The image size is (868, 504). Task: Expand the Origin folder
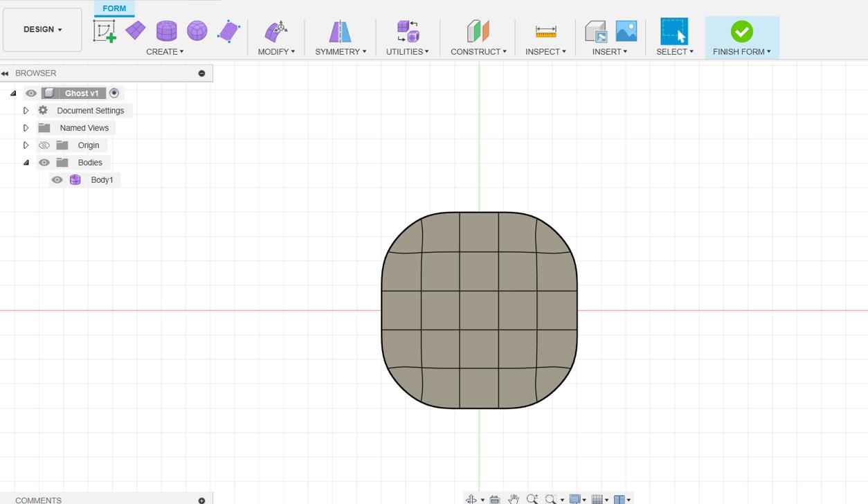(x=26, y=145)
